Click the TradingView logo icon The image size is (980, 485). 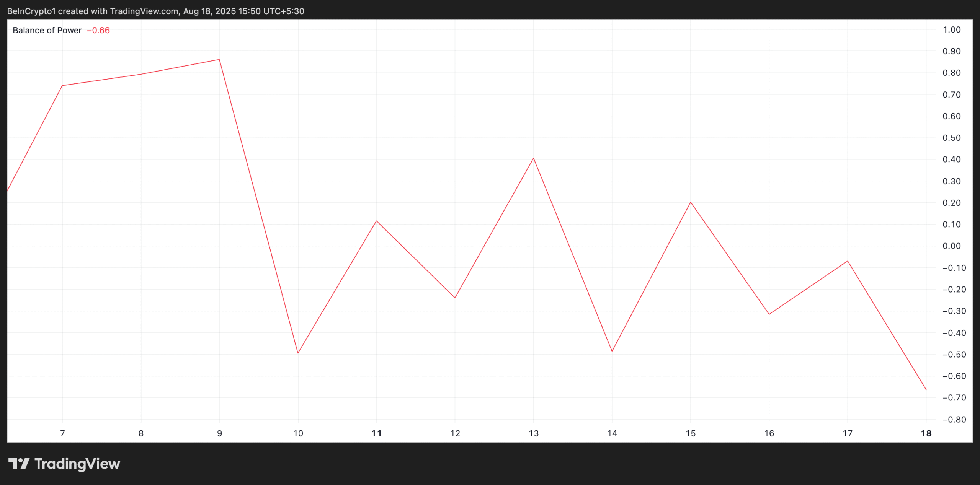click(19, 464)
